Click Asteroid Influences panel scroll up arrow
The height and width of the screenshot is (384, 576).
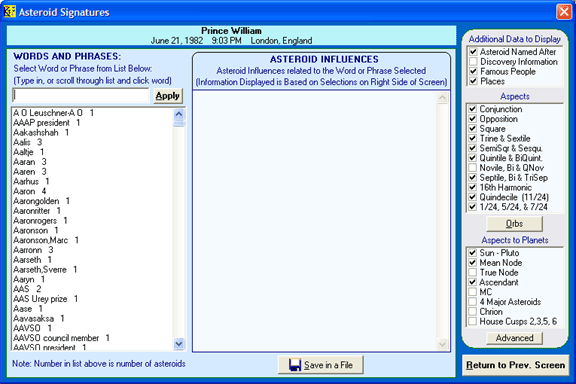tap(442, 98)
